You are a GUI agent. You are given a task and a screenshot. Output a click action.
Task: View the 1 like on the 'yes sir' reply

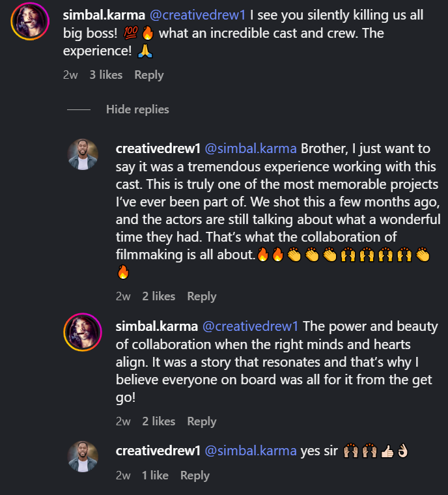pyautogui.click(x=155, y=475)
